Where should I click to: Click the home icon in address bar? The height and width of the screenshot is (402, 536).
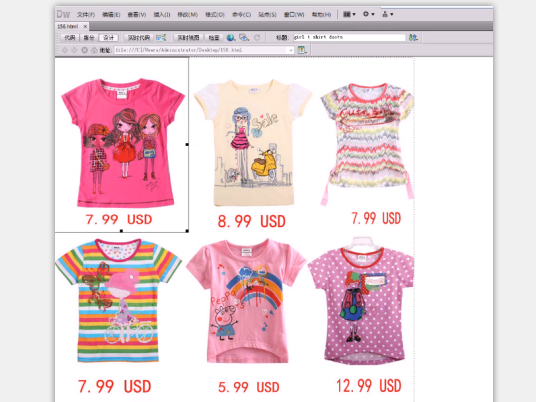click(x=94, y=50)
